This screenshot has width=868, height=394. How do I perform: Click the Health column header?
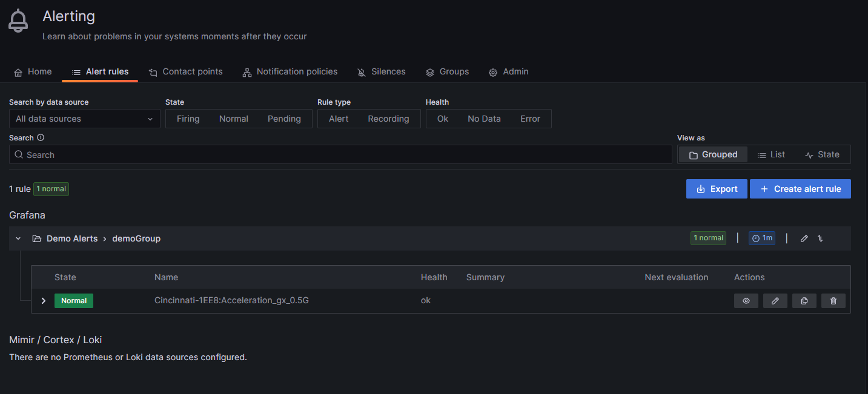[434, 277]
